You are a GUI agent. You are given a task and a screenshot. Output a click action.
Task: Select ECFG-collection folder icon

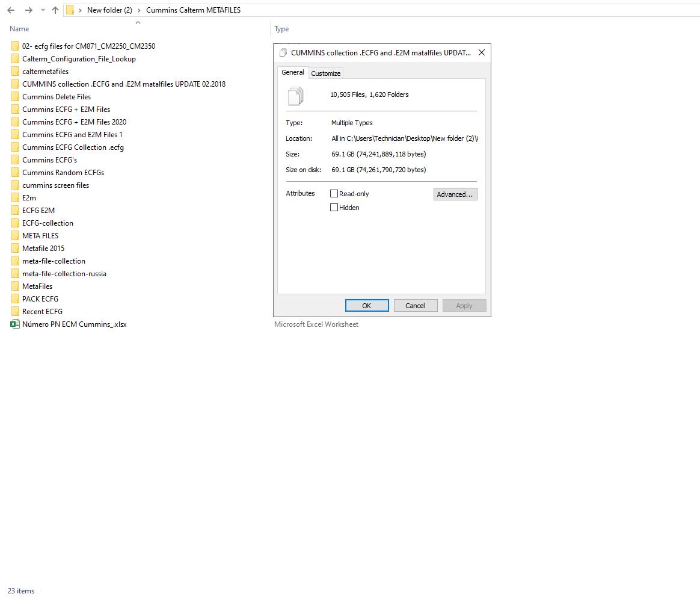[x=14, y=223]
